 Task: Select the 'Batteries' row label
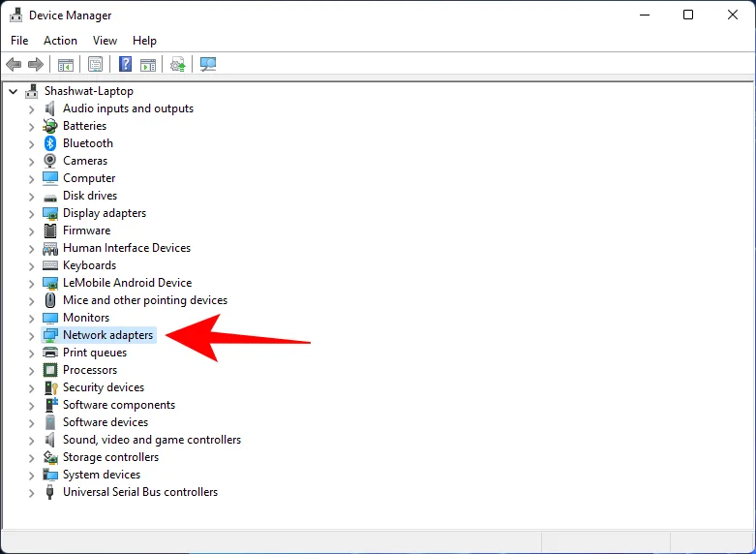(85, 126)
